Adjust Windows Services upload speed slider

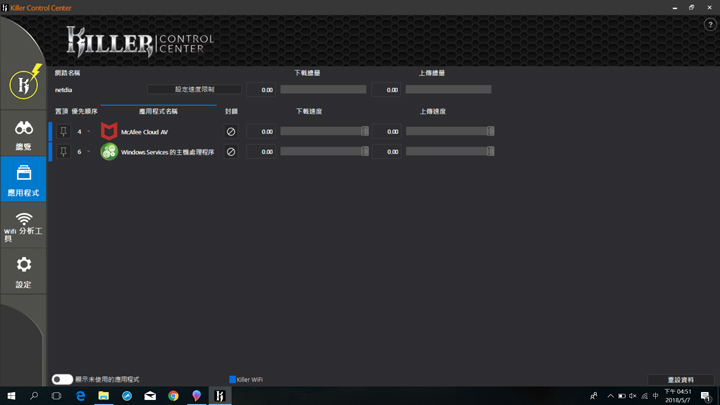490,151
